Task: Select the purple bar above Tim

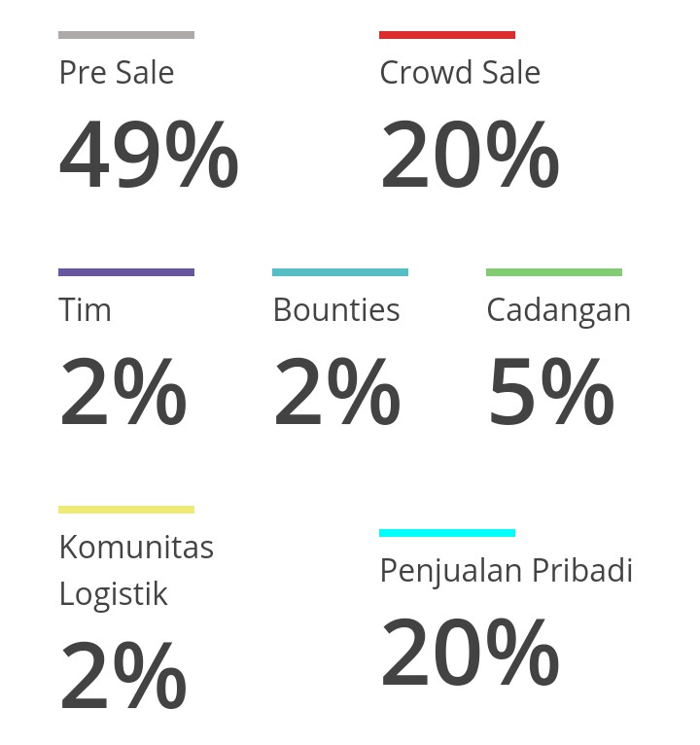Action: pyautogui.click(x=126, y=272)
